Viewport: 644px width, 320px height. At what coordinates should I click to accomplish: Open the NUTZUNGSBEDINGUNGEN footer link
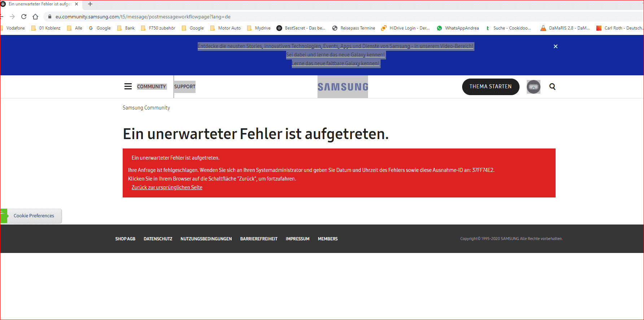(206, 239)
